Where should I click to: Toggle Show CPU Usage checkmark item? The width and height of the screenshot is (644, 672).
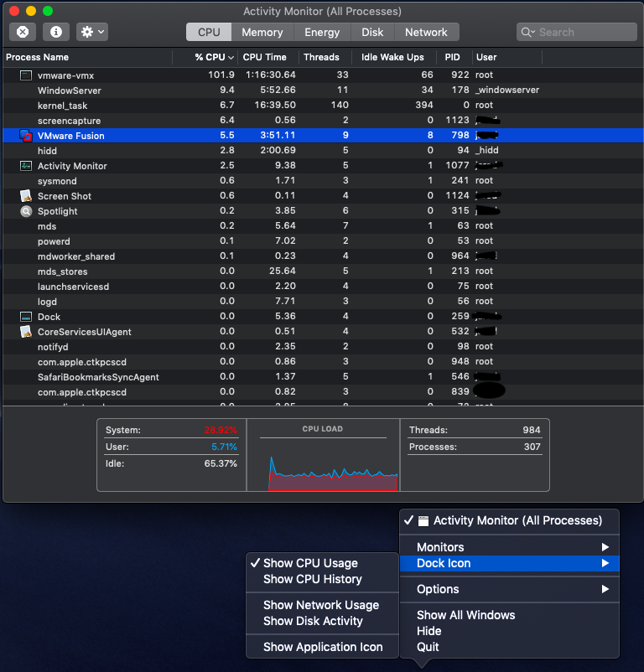[x=323, y=563]
